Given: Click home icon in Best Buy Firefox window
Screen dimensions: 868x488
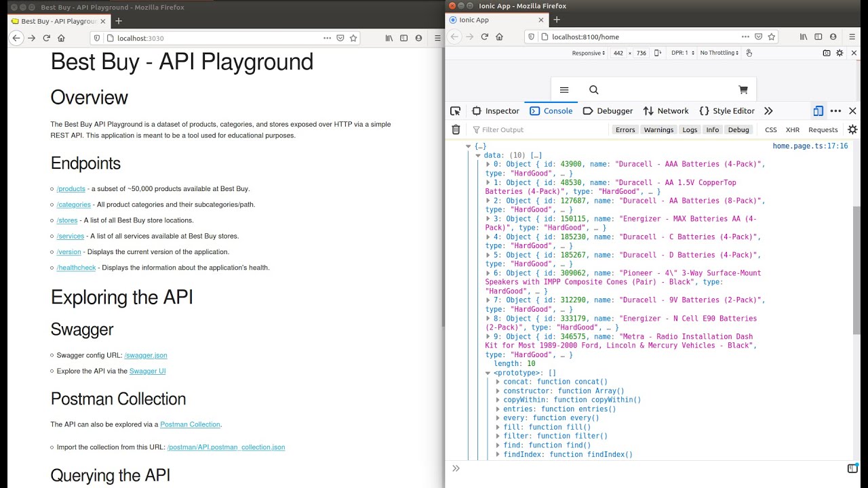Looking at the screenshot, I should point(62,38).
